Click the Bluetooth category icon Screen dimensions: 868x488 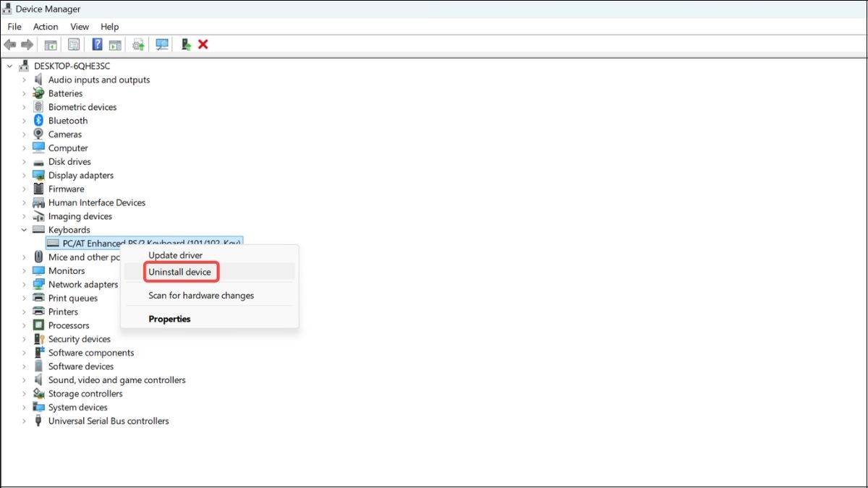[x=38, y=121]
